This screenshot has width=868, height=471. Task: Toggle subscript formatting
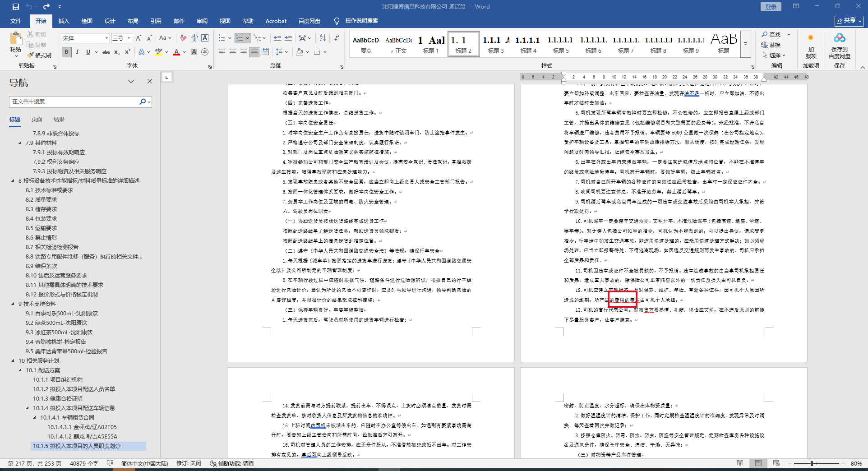(117, 52)
